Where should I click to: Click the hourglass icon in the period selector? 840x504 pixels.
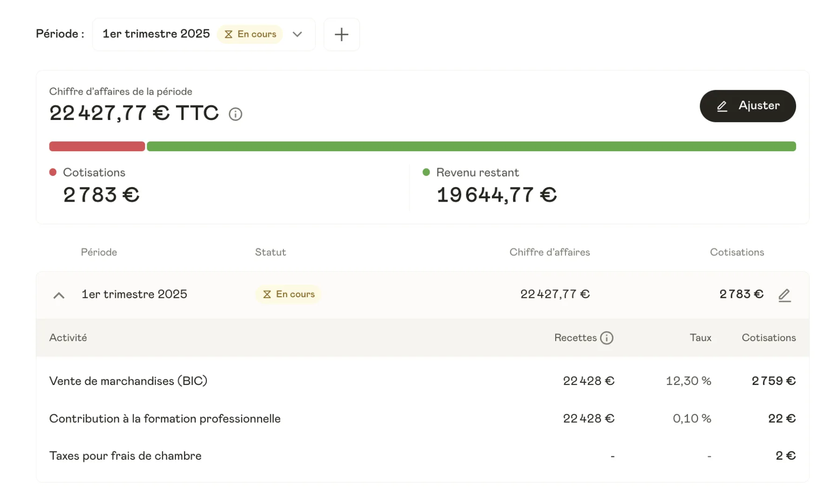tap(228, 35)
